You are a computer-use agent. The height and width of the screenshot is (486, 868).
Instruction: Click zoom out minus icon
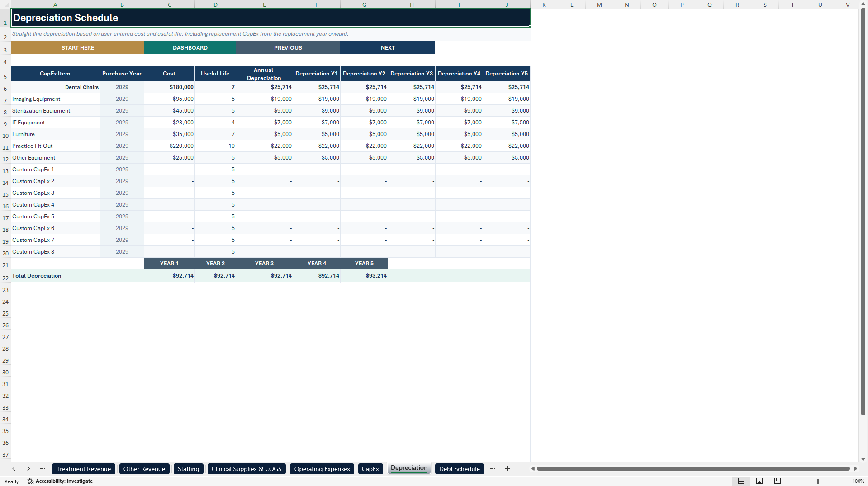point(791,481)
